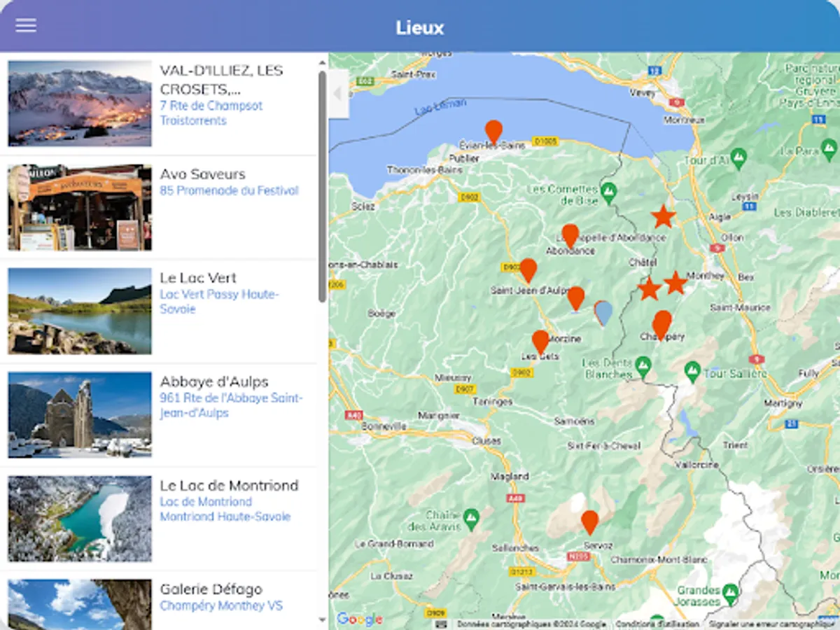Collapse the places sidebar with the arrow
Screen dimensions: 840x630
point(337,92)
